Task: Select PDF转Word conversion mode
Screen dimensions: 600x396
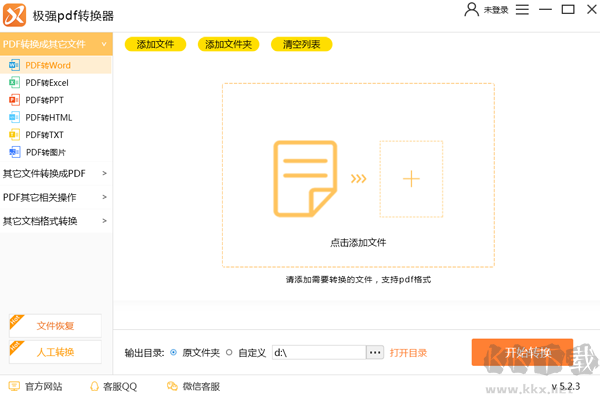Action: click(x=56, y=65)
